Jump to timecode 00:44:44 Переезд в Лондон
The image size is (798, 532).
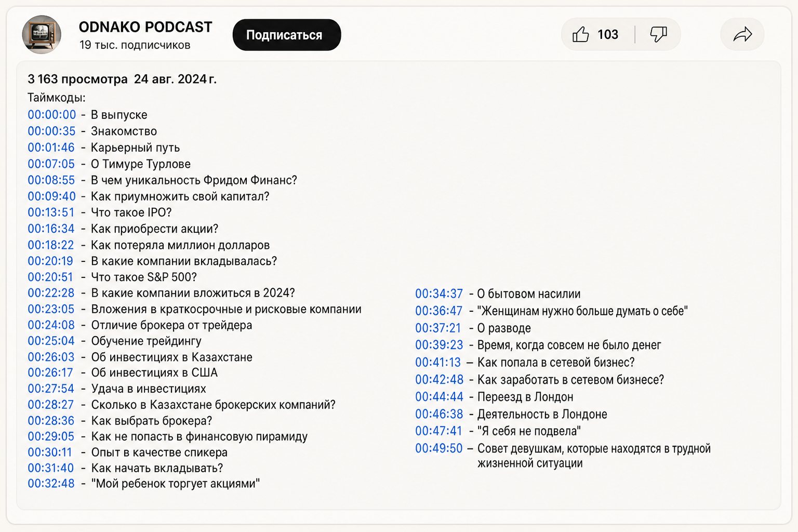point(440,397)
